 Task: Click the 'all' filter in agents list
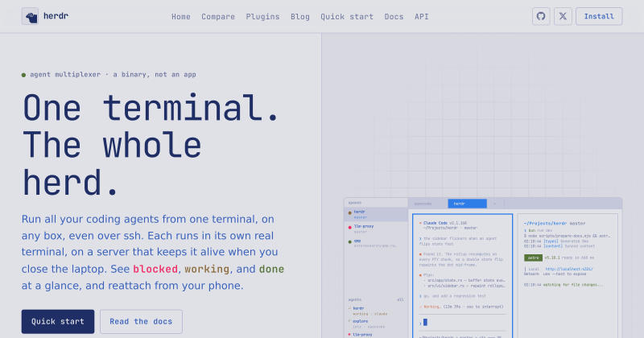[x=400, y=300]
